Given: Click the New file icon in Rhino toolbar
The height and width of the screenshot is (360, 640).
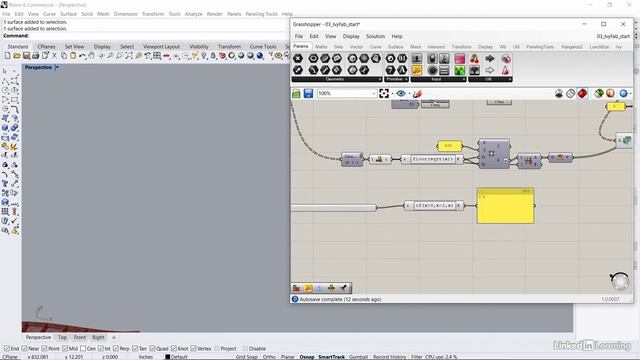Looking at the screenshot, I should [7, 56].
